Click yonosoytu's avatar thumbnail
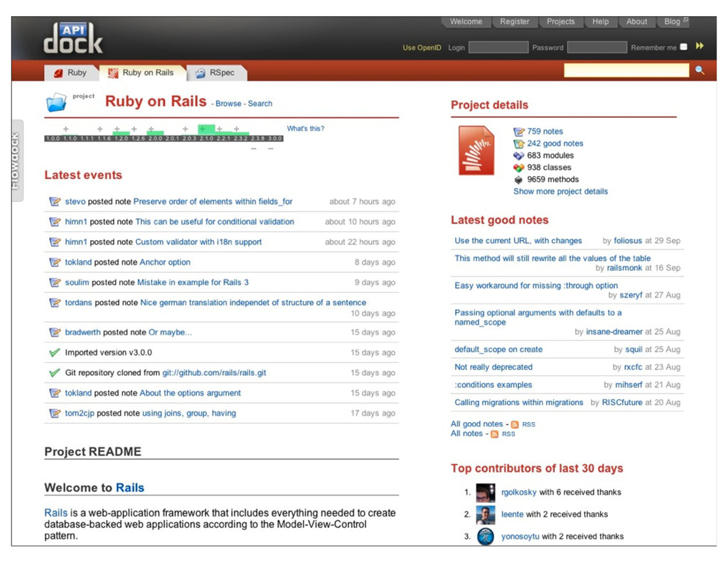Image resolution: width=728 pixels, height=562 pixels. coord(486,536)
